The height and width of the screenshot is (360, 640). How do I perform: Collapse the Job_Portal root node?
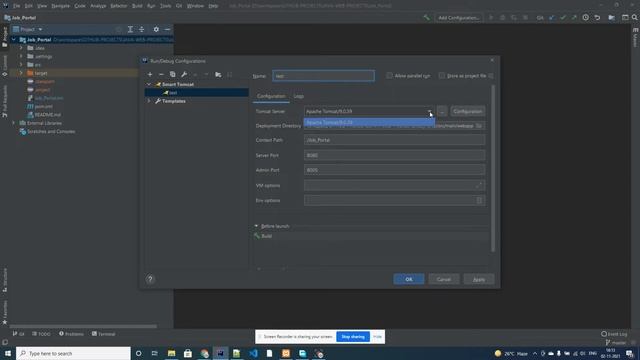pos(14,40)
